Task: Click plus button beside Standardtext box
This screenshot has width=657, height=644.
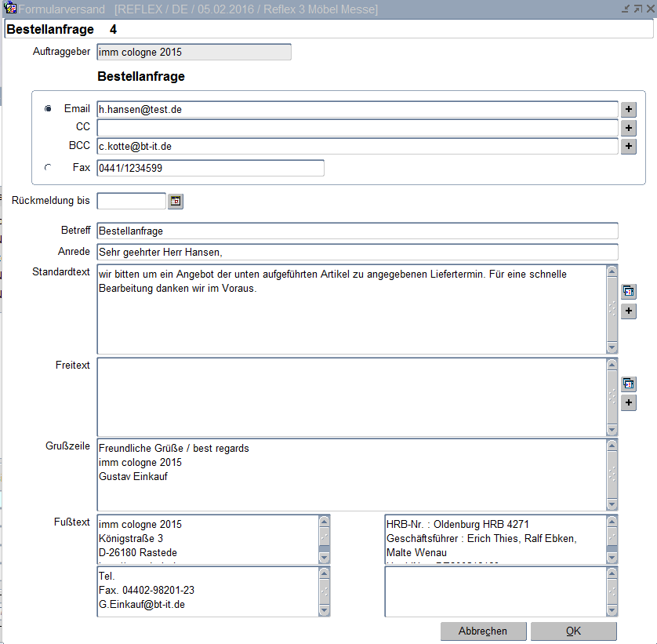Action: [628, 311]
